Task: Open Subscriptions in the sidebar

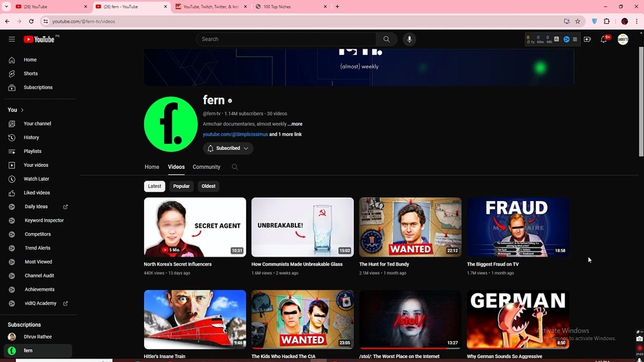Action: coord(38,87)
